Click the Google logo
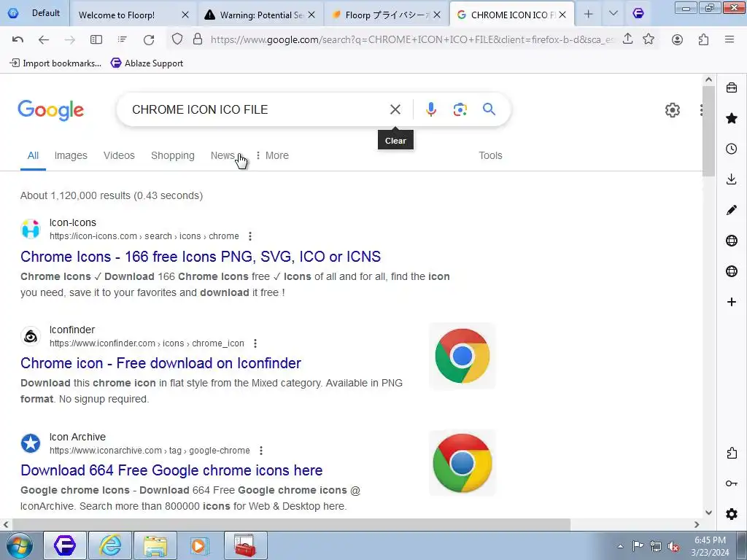Image resolution: width=747 pixels, height=560 pixels. [x=50, y=110]
